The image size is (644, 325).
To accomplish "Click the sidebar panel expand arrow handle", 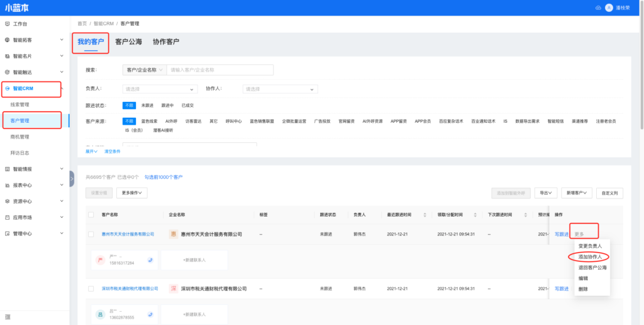I will click(72, 179).
